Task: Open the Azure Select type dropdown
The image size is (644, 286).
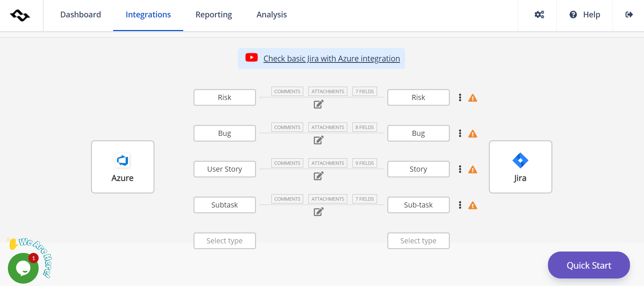Action: (x=225, y=241)
